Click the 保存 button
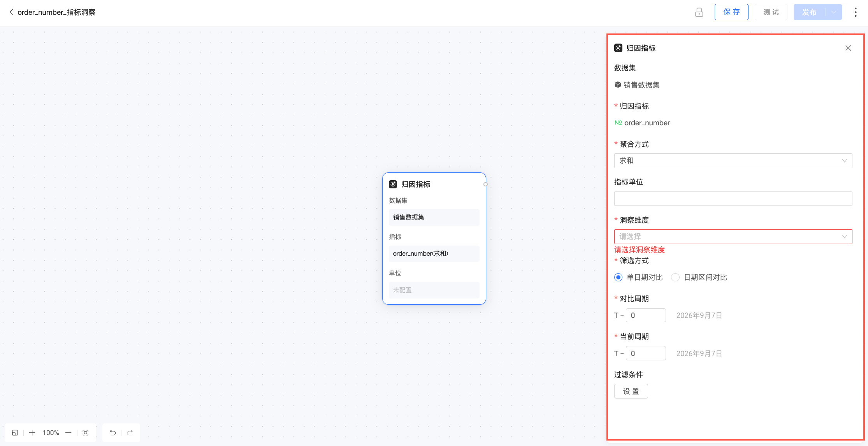This screenshot has height=446, width=868. tap(731, 12)
